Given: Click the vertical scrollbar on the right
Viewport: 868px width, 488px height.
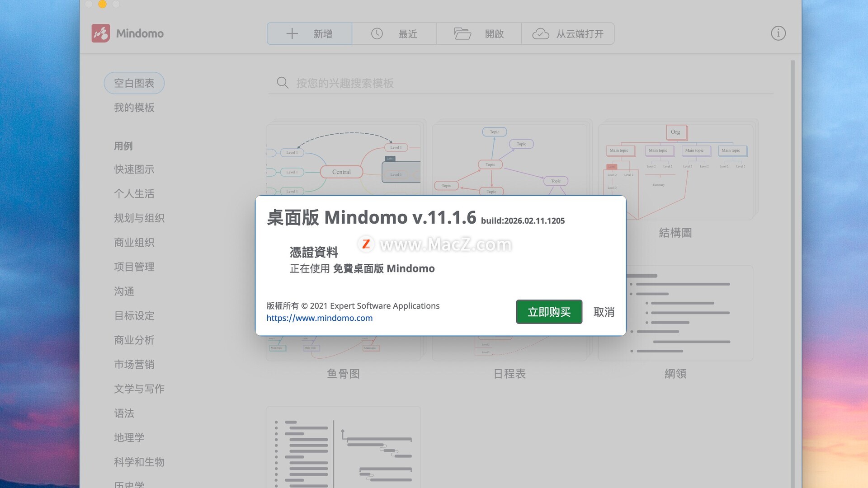Looking at the screenshot, I should [x=792, y=271].
